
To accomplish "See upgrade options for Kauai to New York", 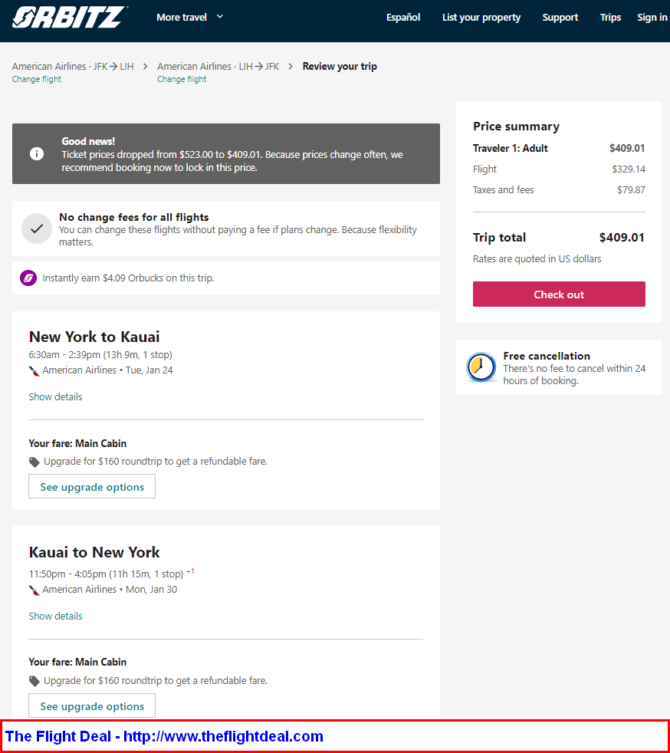I will click(92, 706).
